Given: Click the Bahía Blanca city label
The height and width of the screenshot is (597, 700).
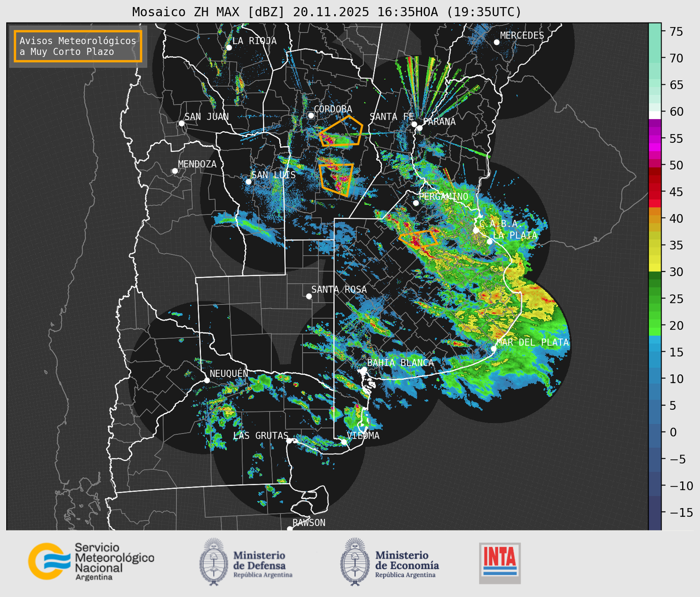Looking at the screenshot, I should 400,362.
